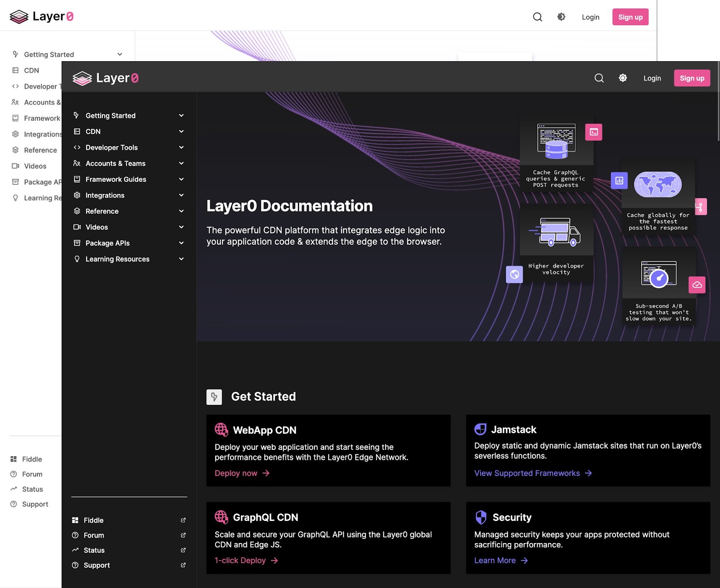Expand Accounts & Teams chevron

pyautogui.click(x=181, y=163)
